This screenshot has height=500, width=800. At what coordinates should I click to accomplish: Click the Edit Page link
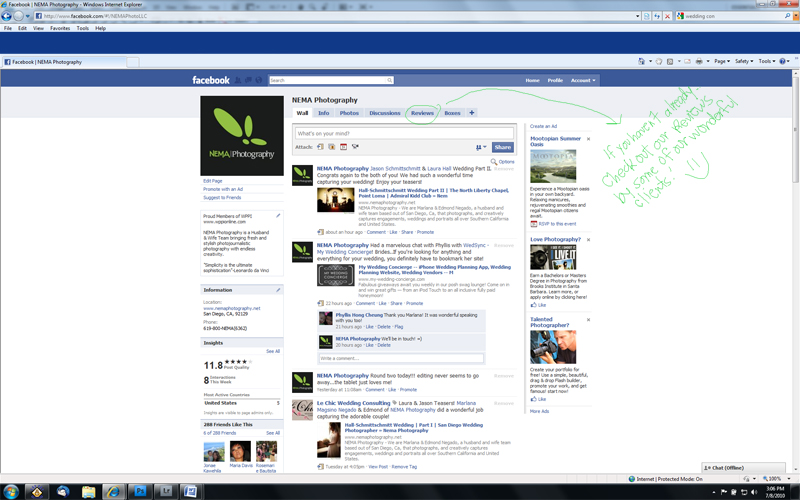tap(213, 181)
